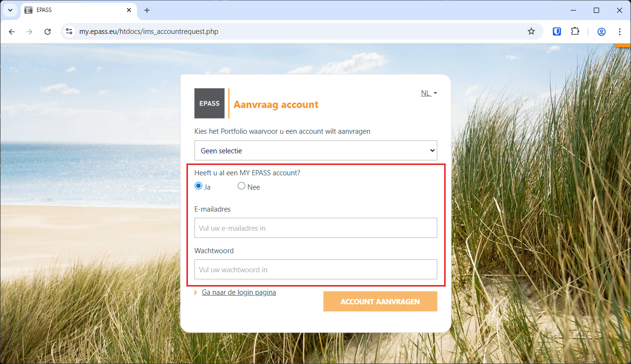Viewport: 631px width, 364px height.
Task: Open the Extensions puzzle icon
Action: point(575,32)
